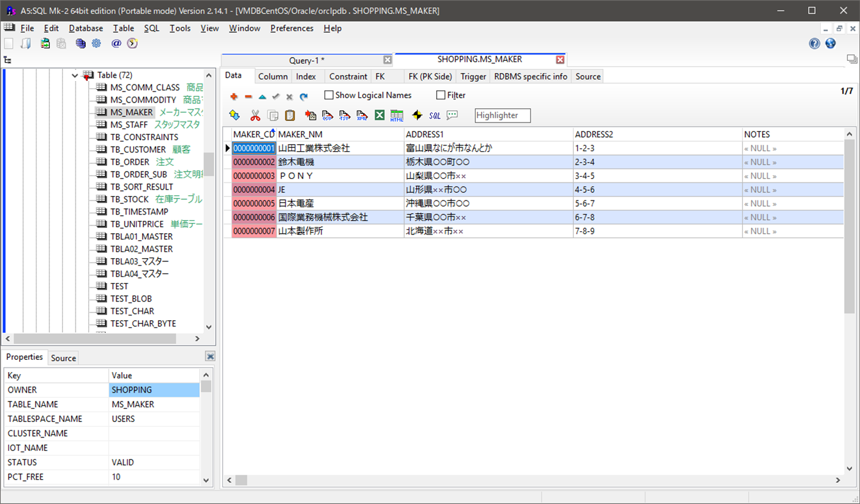The height and width of the screenshot is (504, 860).
Task: Delete the current record with the minus icon
Action: coord(249,96)
